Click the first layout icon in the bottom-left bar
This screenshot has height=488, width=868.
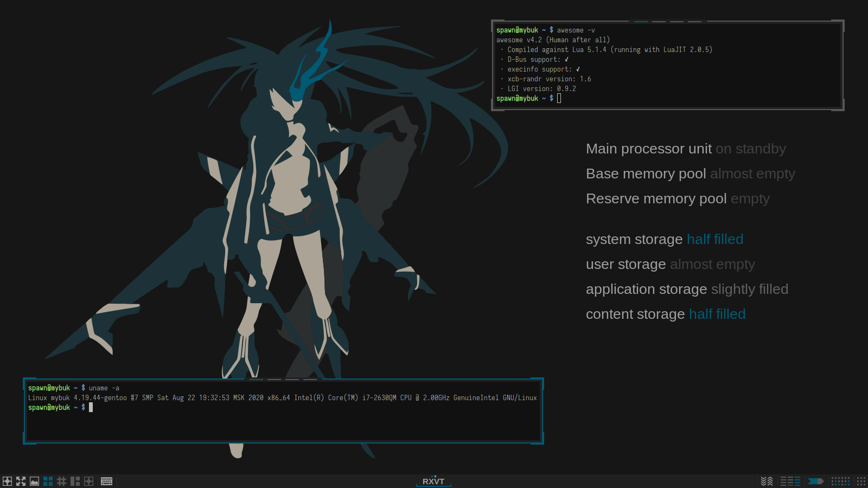pos(7,481)
